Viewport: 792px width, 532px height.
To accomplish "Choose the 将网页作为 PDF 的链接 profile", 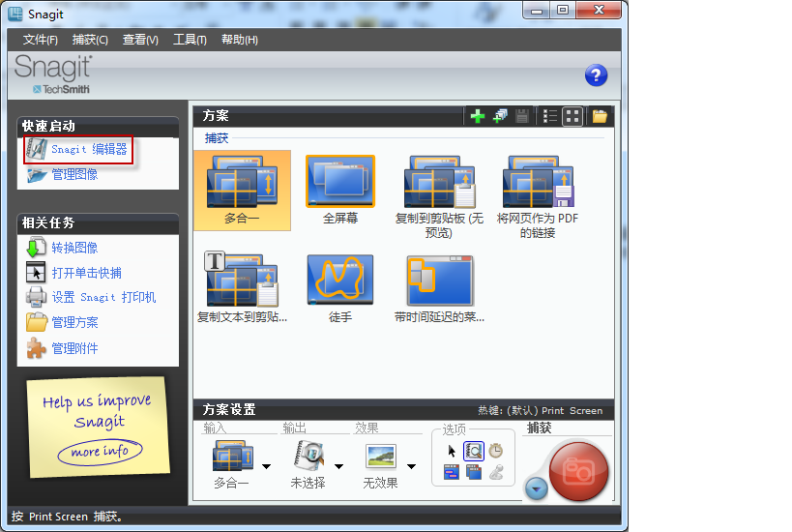I will point(538,196).
